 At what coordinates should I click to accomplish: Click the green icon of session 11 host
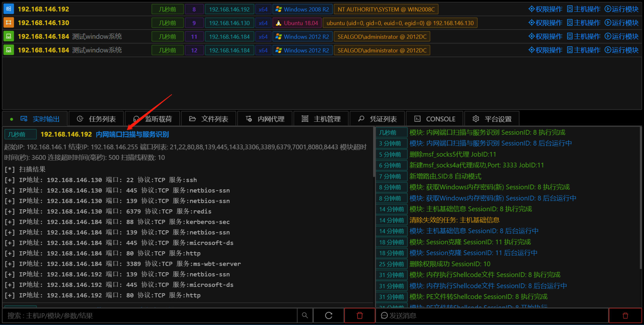click(9, 37)
